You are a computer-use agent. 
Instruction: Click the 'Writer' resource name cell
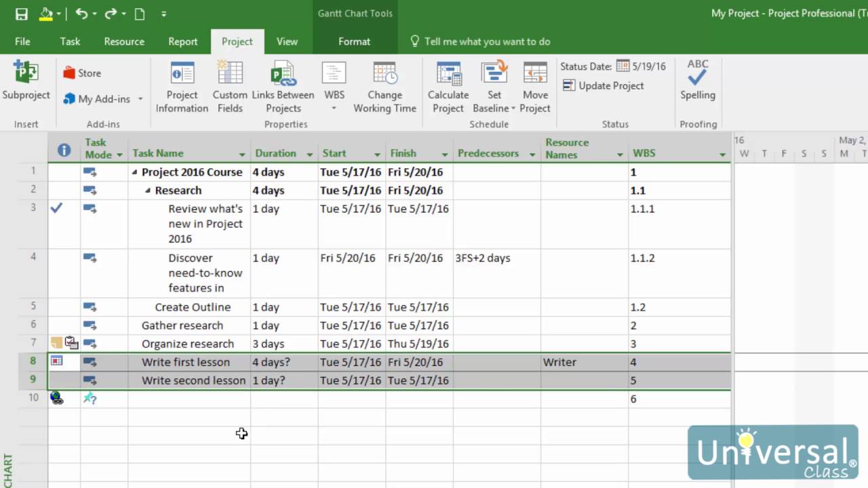tap(585, 362)
